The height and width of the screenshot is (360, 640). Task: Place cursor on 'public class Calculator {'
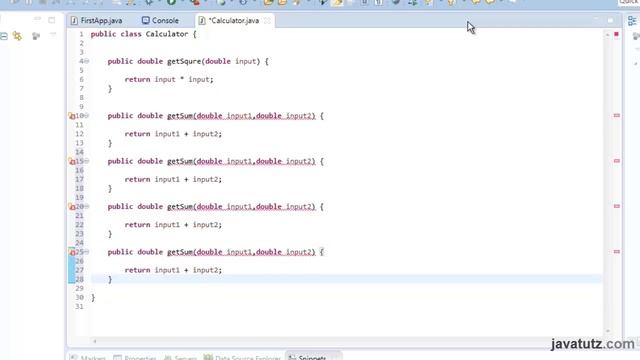[x=143, y=34]
